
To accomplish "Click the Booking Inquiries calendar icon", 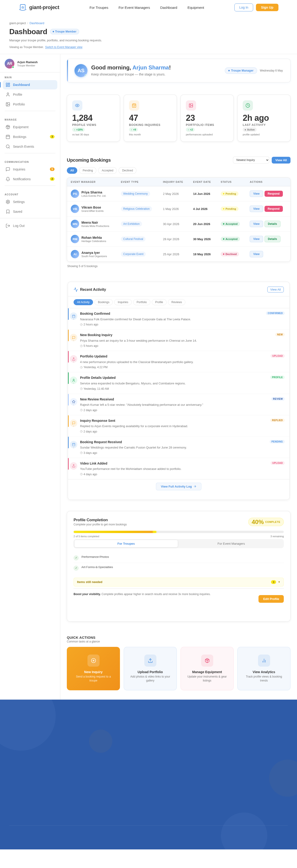I will [x=134, y=105].
